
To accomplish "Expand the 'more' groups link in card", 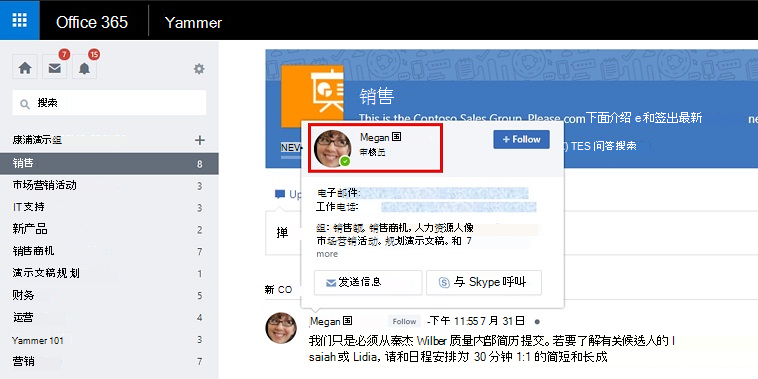I will pyautogui.click(x=327, y=254).
